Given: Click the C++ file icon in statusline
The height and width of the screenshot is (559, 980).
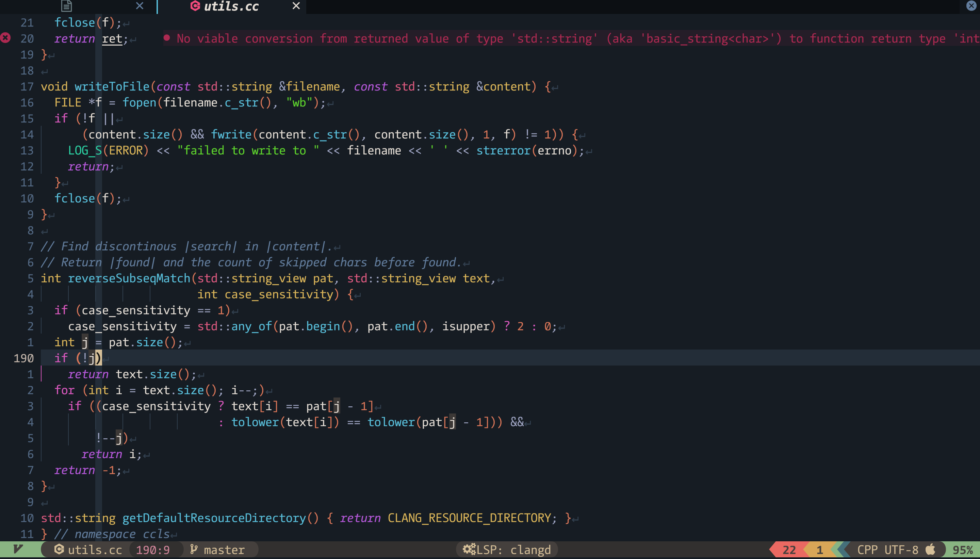Looking at the screenshot, I should click(x=59, y=549).
